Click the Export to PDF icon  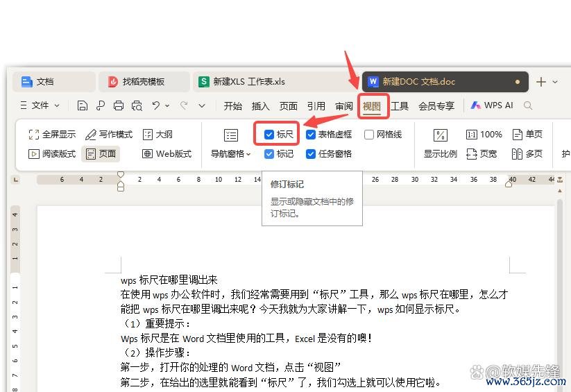[100, 105]
